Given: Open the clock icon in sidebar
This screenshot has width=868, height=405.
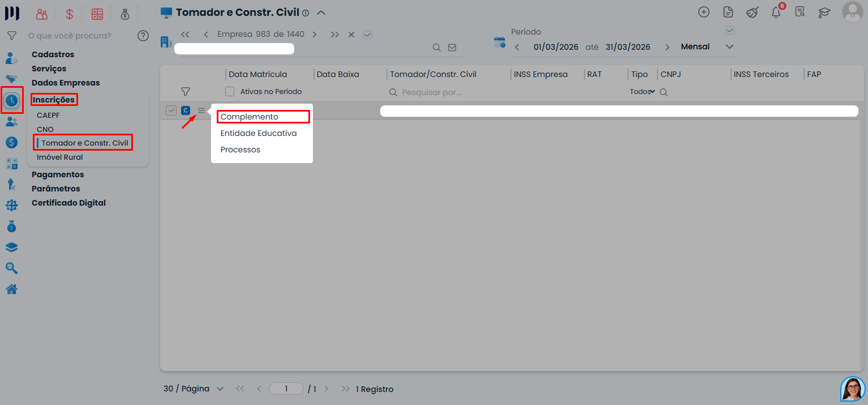Looking at the screenshot, I should (x=12, y=100).
